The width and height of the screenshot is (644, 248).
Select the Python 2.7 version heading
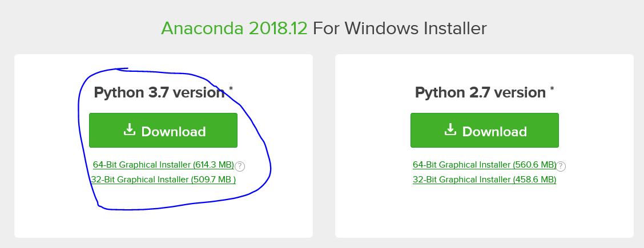[480, 92]
